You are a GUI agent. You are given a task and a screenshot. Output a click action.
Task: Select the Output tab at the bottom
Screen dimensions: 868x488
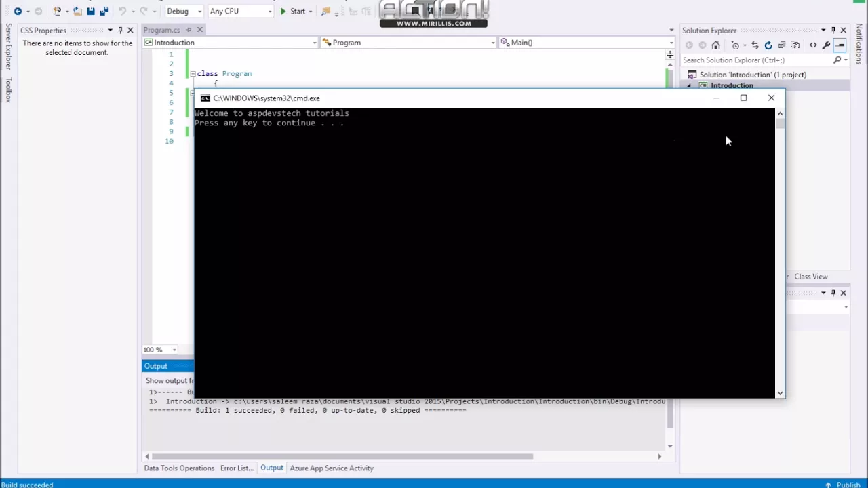click(x=272, y=468)
